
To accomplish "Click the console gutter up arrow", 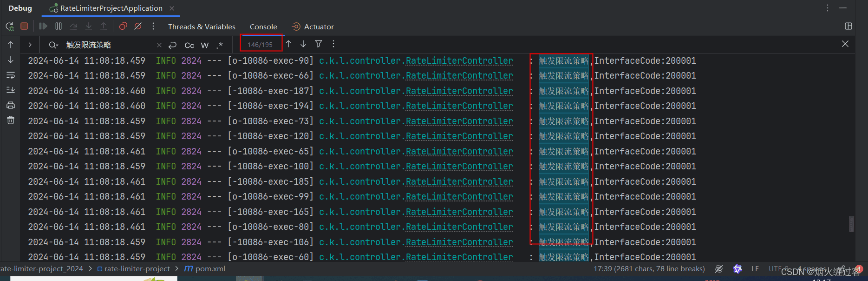I will point(11,45).
